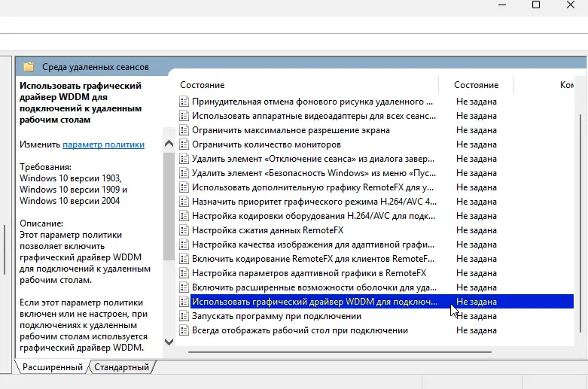Viewport: 588px width, 389px height.
Task: Select Настройка кодировки оборудования H.264/AVC policy
Action: coord(313,216)
